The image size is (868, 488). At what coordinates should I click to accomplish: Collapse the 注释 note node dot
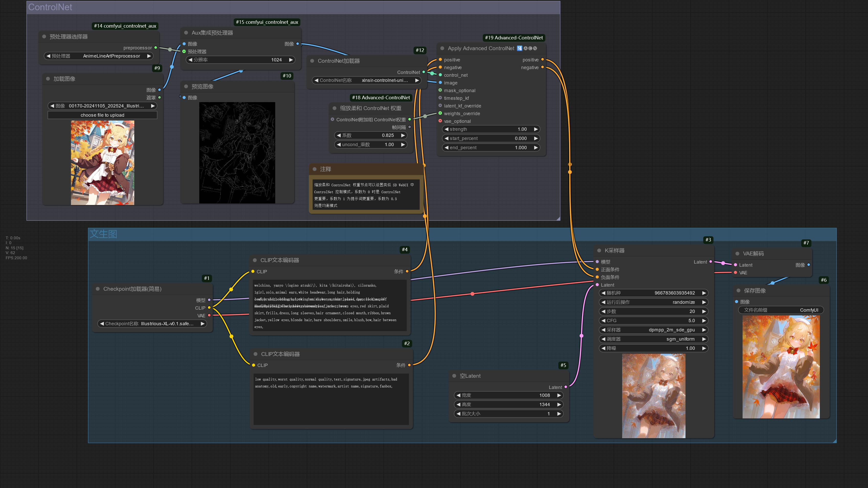coord(314,169)
